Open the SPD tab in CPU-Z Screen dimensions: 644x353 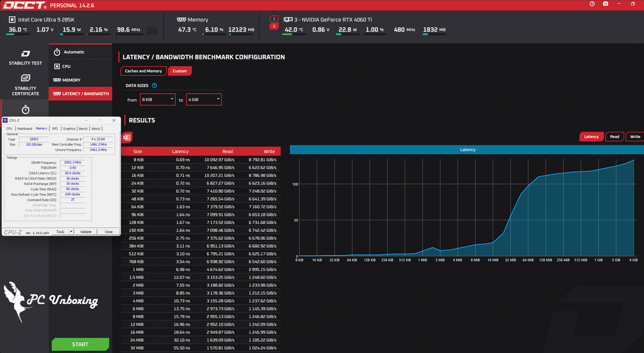point(55,128)
